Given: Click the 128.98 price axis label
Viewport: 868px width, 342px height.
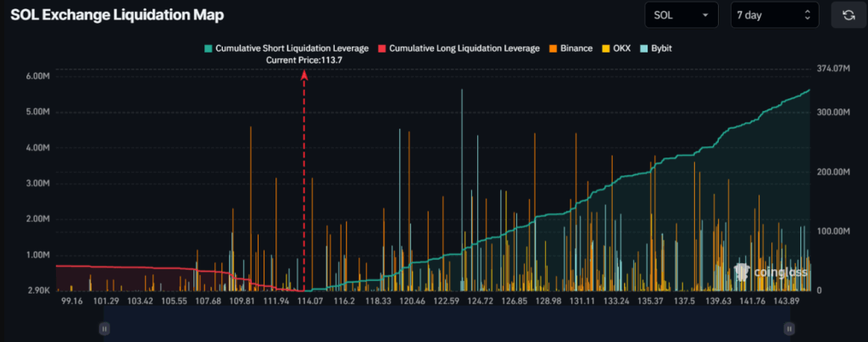Looking at the screenshot, I should tap(548, 301).
